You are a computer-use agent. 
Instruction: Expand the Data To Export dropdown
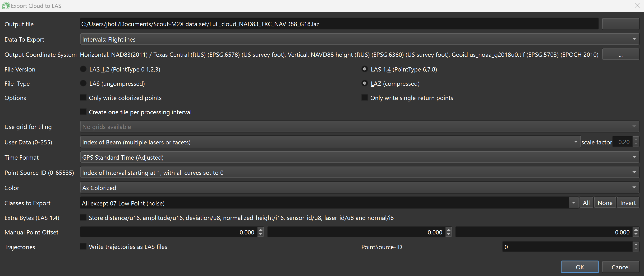click(634, 39)
